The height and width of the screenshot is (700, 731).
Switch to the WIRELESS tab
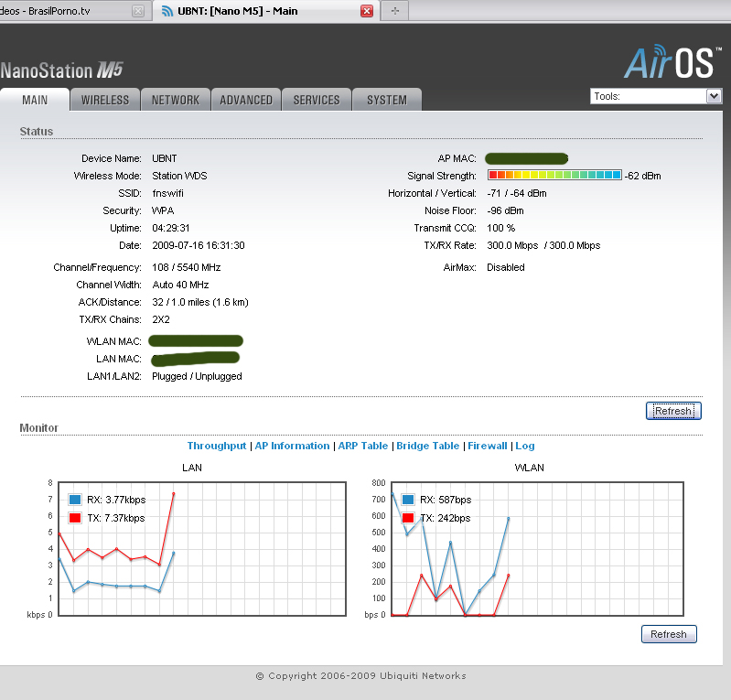(105, 100)
